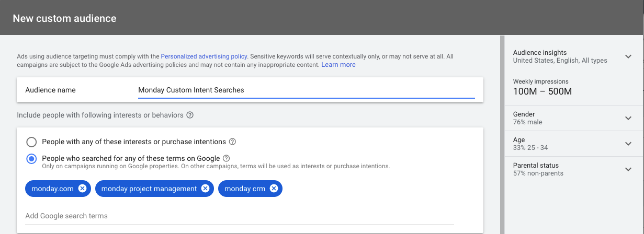Click the Add Google search terms field
The height and width of the screenshot is (234, 644).
240,216
